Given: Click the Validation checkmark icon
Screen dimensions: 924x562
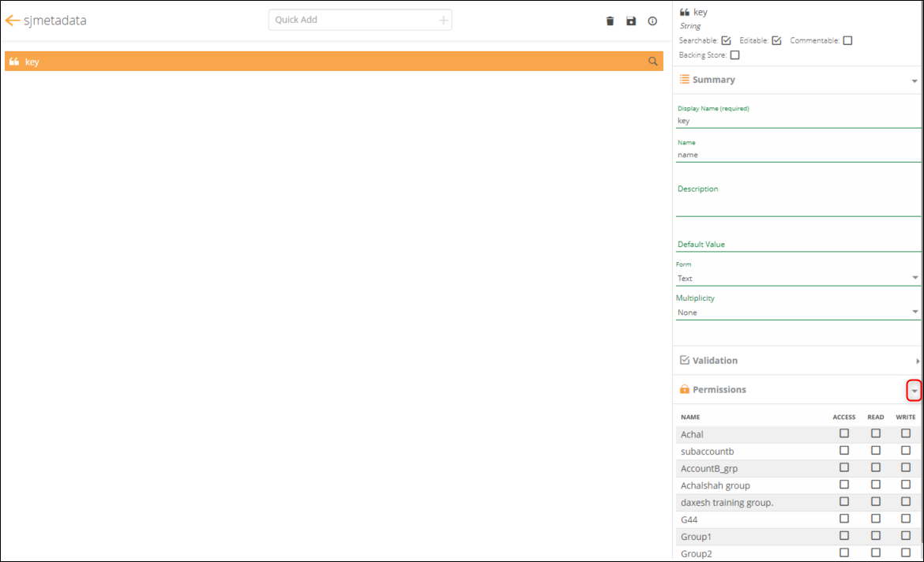Looking at the screenshot, I should [684, 360].
